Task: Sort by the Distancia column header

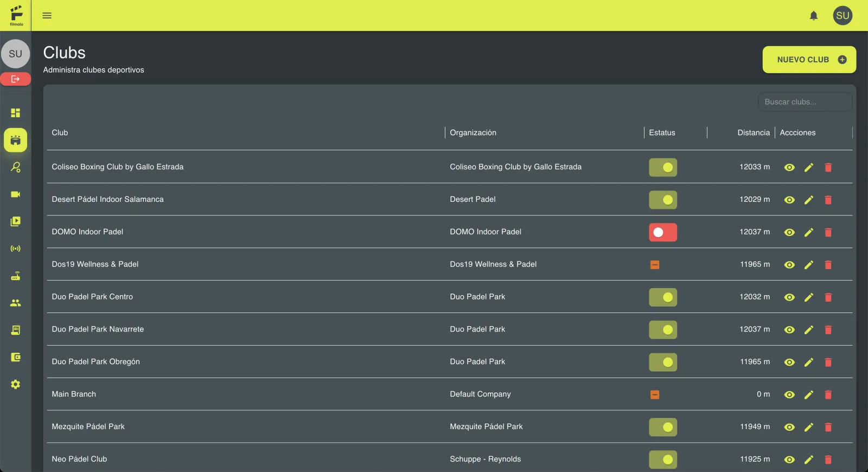Action: pos(754,133)
